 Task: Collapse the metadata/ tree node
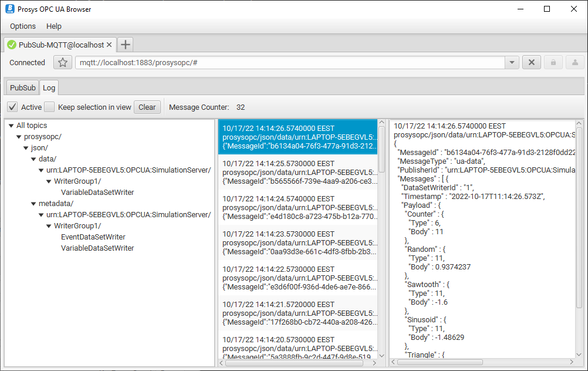pyautogui.click(x=33, y=204)
